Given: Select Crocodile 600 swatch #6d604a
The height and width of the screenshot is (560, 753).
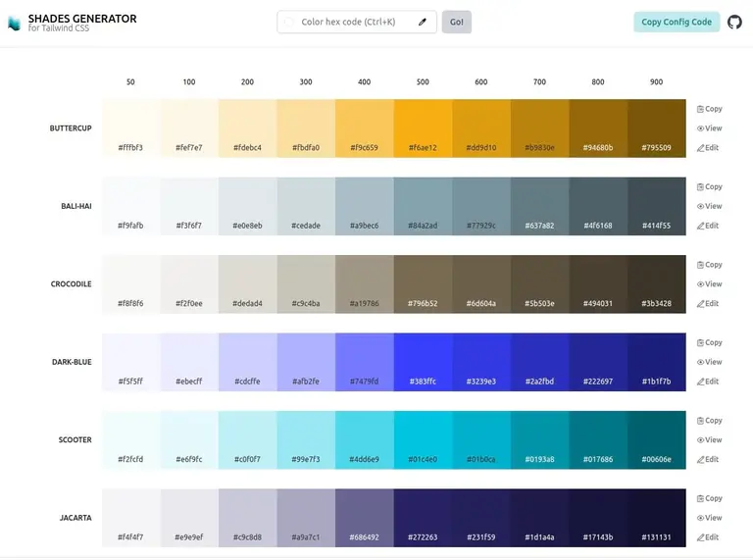Looking at the screenshot, I should (x=481, y=284).
